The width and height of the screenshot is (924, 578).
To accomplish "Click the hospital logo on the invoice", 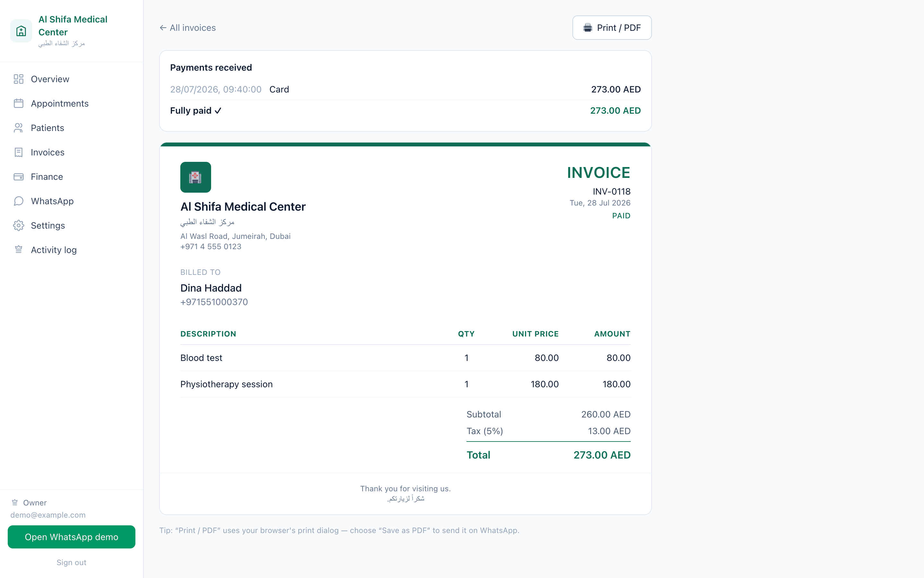I will click(x=195, y=177).
